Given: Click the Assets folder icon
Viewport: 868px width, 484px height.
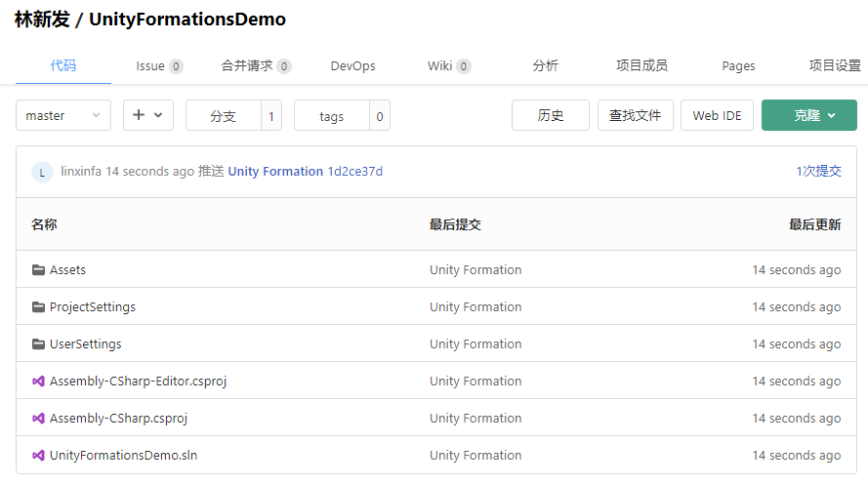Looking at the screenshot, I should pos(38,270).
